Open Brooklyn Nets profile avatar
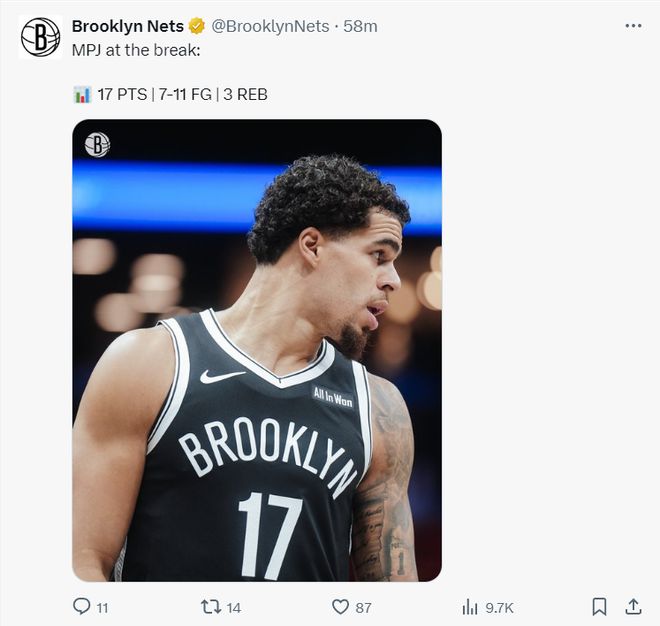660x626 pixels. coord(40,38)
